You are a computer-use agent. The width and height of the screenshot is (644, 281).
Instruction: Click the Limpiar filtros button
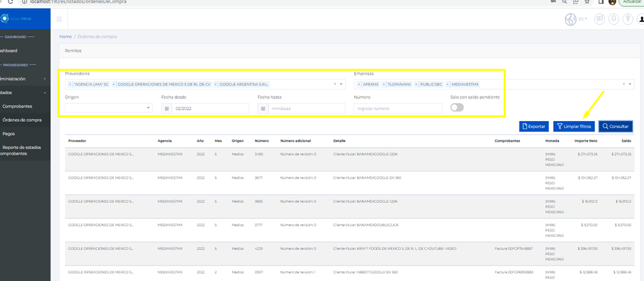pos(574,126)
